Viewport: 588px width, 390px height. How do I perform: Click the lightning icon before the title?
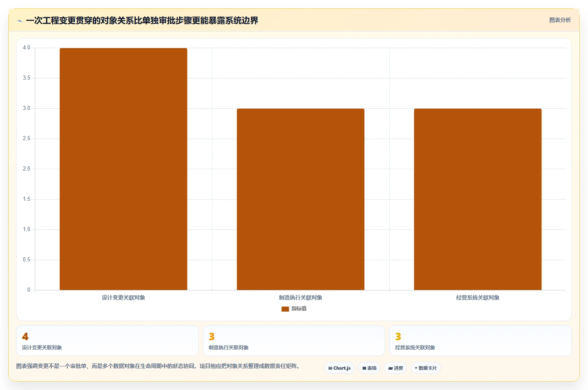coord(20,21)
